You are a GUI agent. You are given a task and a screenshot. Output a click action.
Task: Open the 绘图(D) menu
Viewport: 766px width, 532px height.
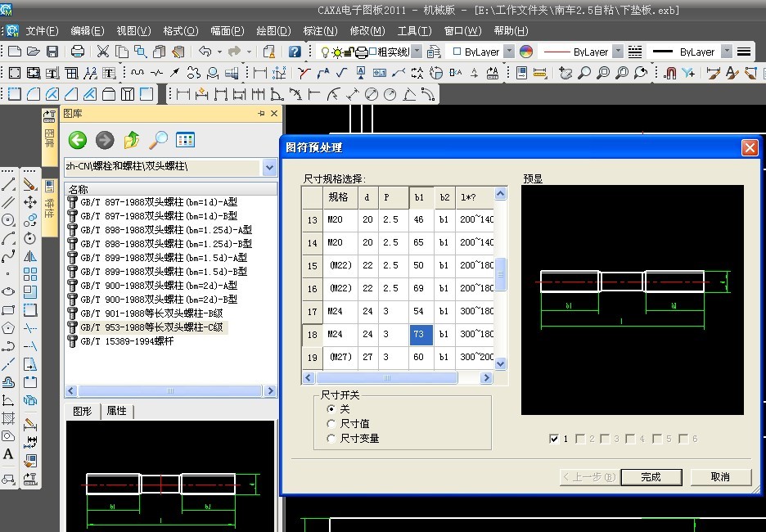coord(273,31)
